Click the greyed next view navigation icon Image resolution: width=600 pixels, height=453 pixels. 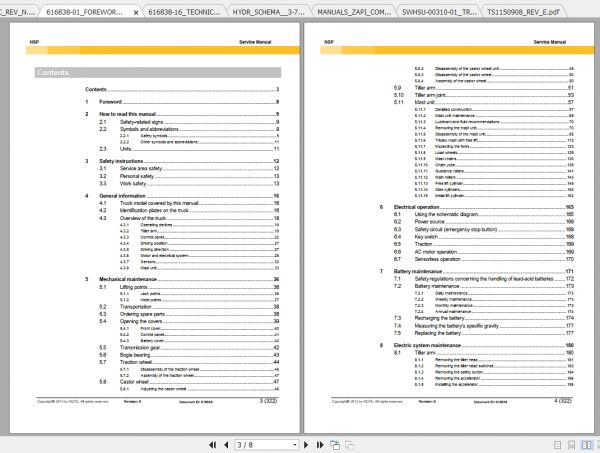click(349, 445)
